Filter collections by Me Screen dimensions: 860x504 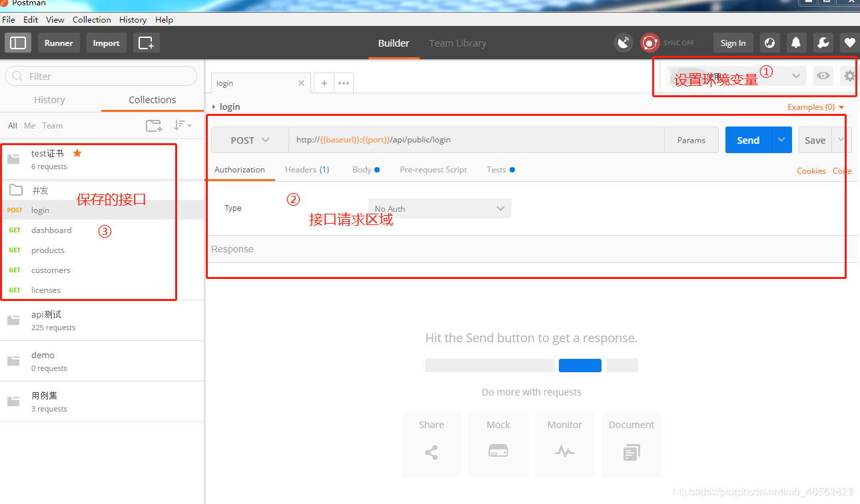(29, 125)
